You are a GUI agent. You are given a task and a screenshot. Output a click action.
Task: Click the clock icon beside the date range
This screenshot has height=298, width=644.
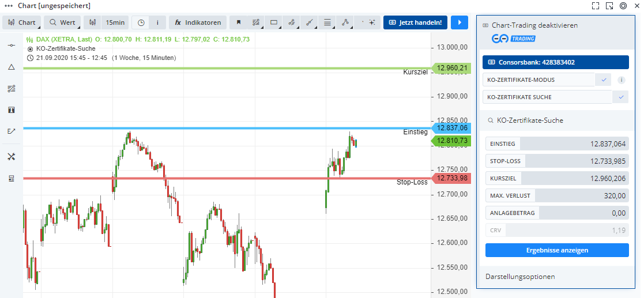click(x=29, y=58)
